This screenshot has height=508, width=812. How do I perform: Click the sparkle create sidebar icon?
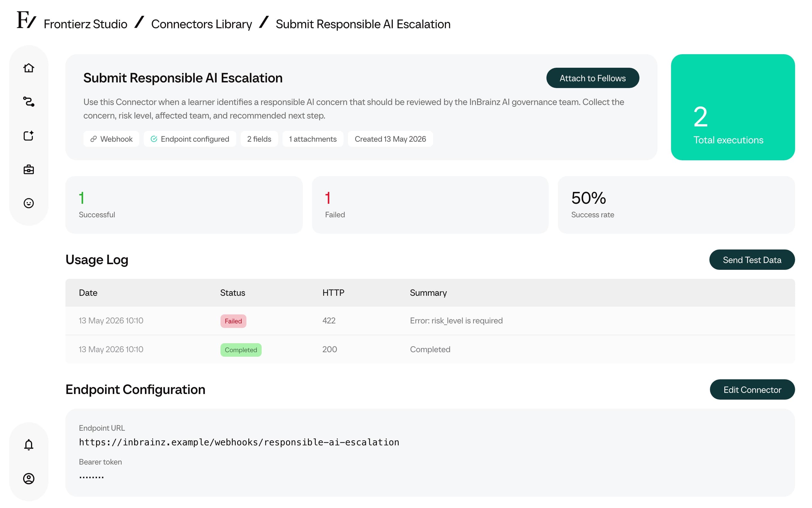29,135
